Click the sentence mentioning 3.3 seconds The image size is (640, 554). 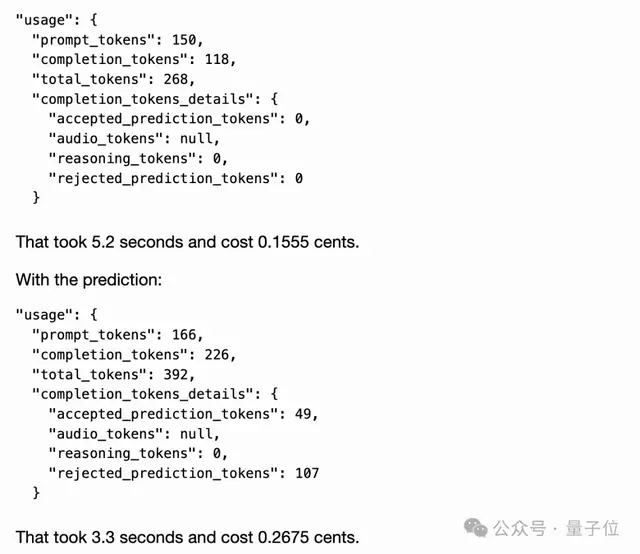[187, 536]
